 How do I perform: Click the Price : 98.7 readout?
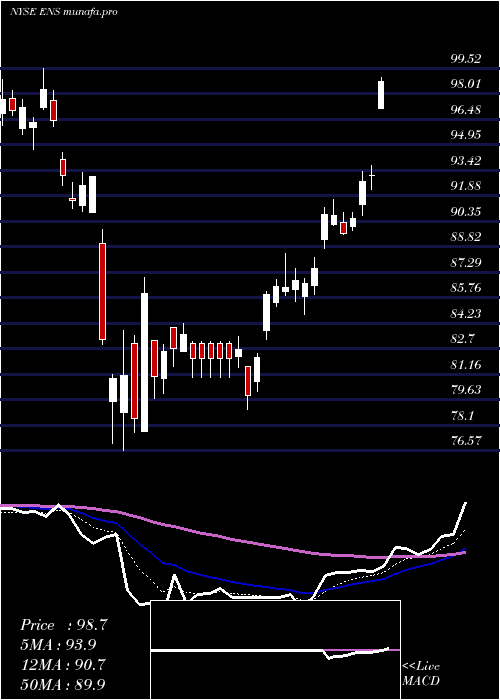click(64, 625)
